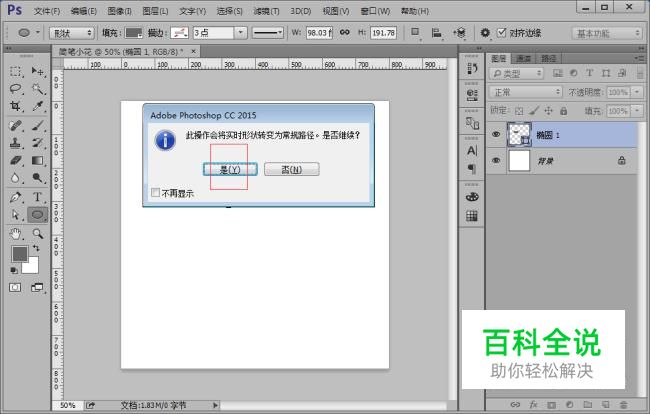Select the Gradient tool
Screen dimensions: 650x414
pos(38,160)
